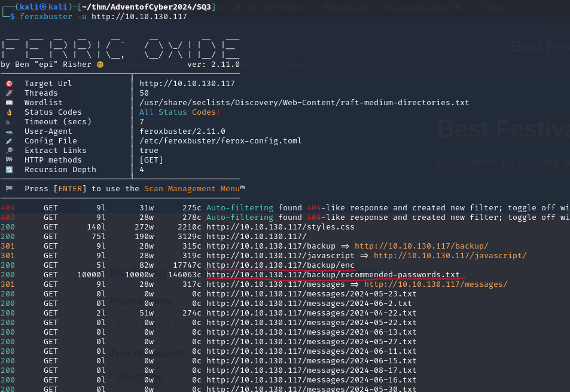Open the orange /backup/ redirect URL
Image resolution: width=570 pixels, height=392 pixels.
(421, 246)
